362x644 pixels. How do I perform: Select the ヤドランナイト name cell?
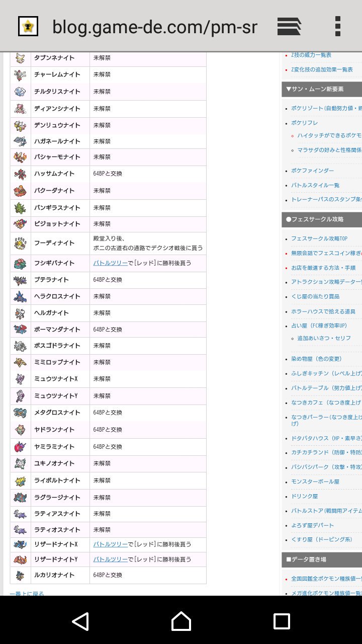[60, 430]
